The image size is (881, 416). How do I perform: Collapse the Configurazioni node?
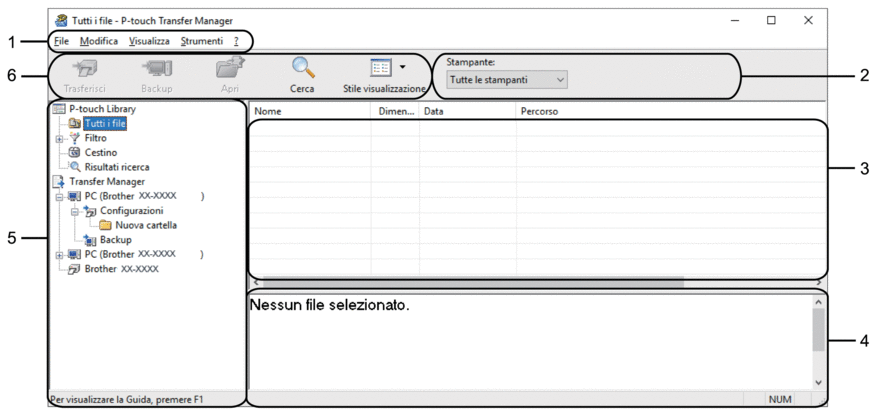point(74,211)
